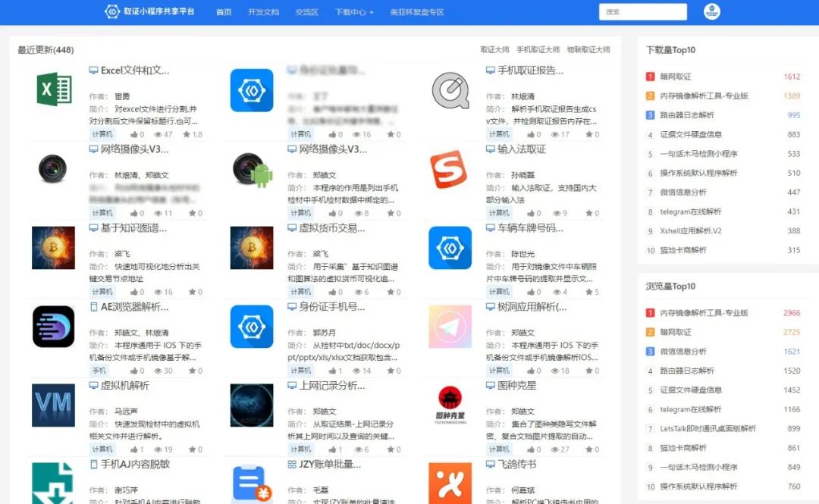Open the 飞鸽传书 title link
The width and height of the screenshot is (819, 504).
pos(516,465)
